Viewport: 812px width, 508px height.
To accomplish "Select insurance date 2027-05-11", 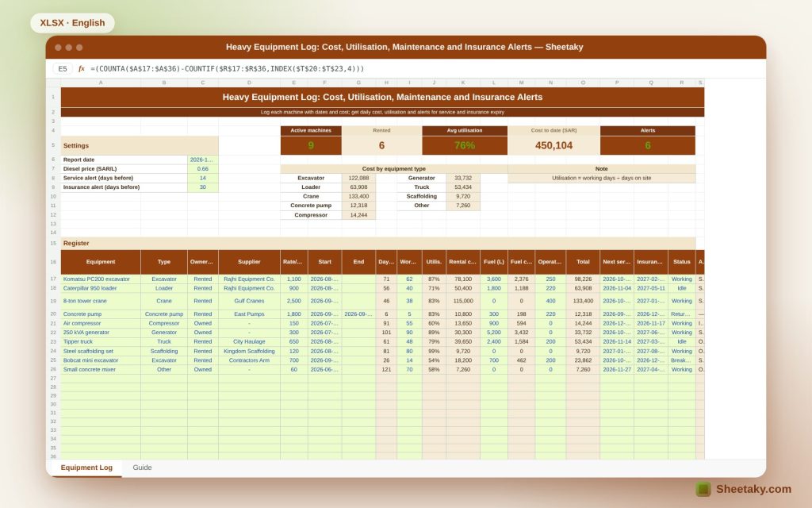I will [651, 288].
